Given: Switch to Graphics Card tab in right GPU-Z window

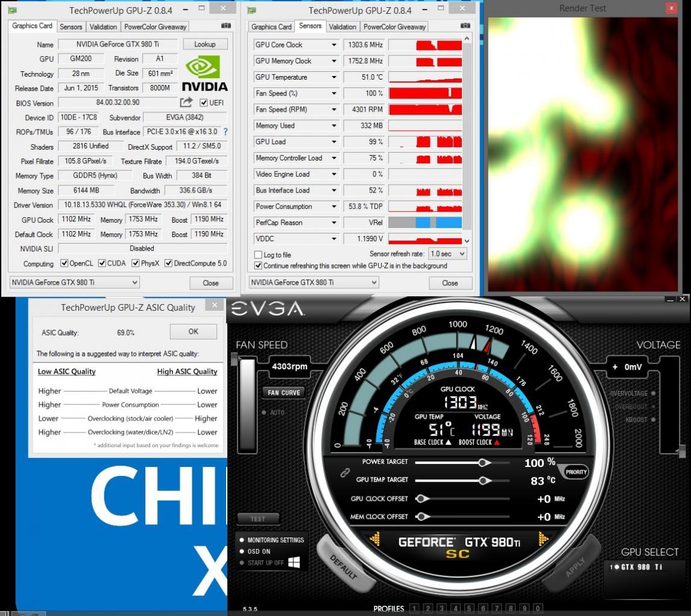Looking at the screenshot, I should (271, 27).
